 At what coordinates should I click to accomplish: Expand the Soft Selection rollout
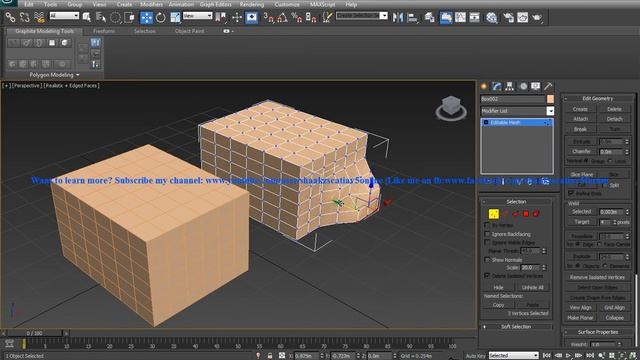[516, 327]
